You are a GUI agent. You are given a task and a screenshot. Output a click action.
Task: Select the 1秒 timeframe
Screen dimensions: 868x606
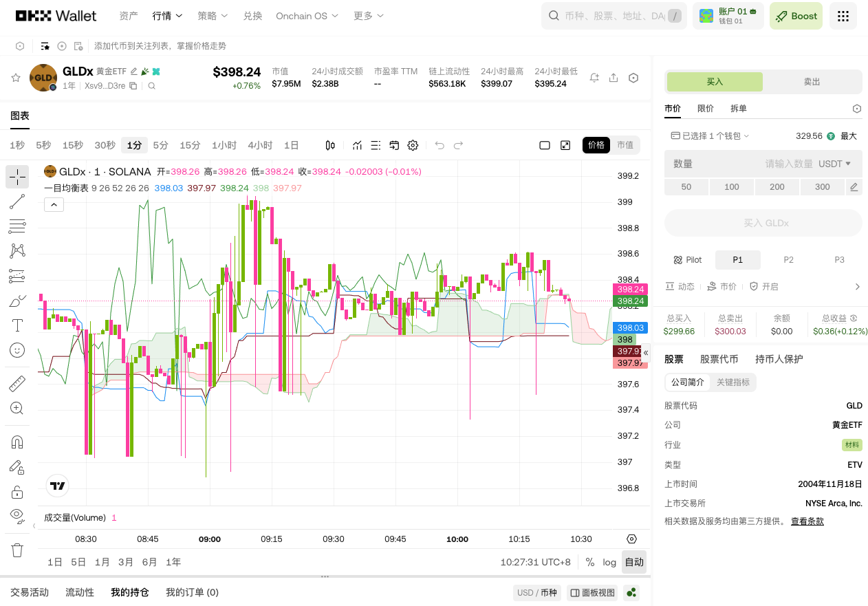click(x=17, y=145)
